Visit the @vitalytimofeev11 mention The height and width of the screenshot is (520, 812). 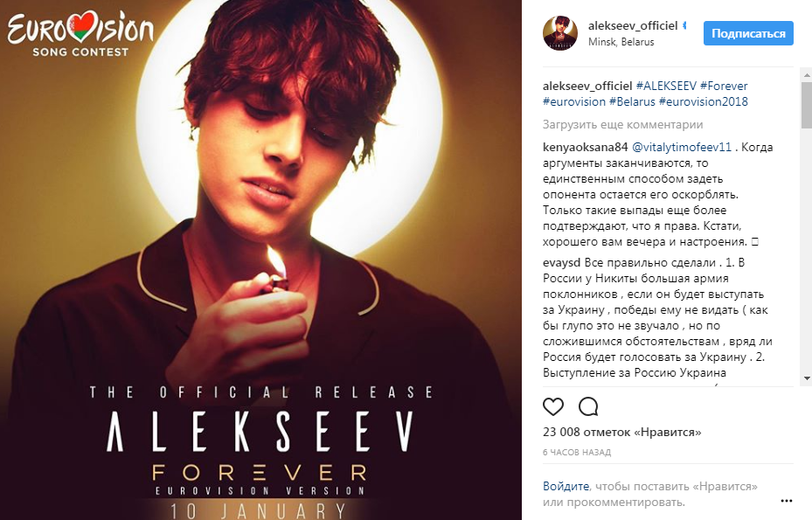click(682, 147)
